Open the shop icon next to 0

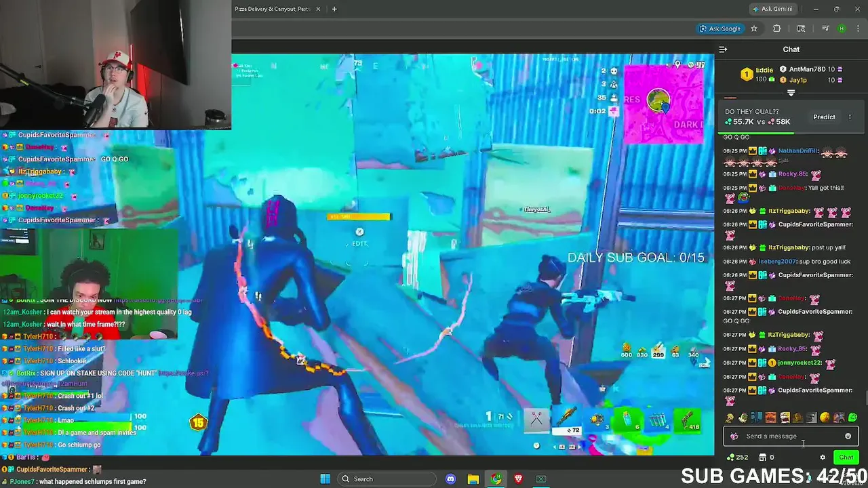tap(762, 457)
